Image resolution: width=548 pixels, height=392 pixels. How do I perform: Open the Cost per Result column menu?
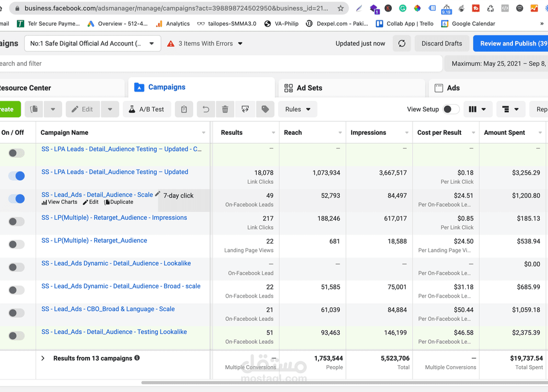473,133
